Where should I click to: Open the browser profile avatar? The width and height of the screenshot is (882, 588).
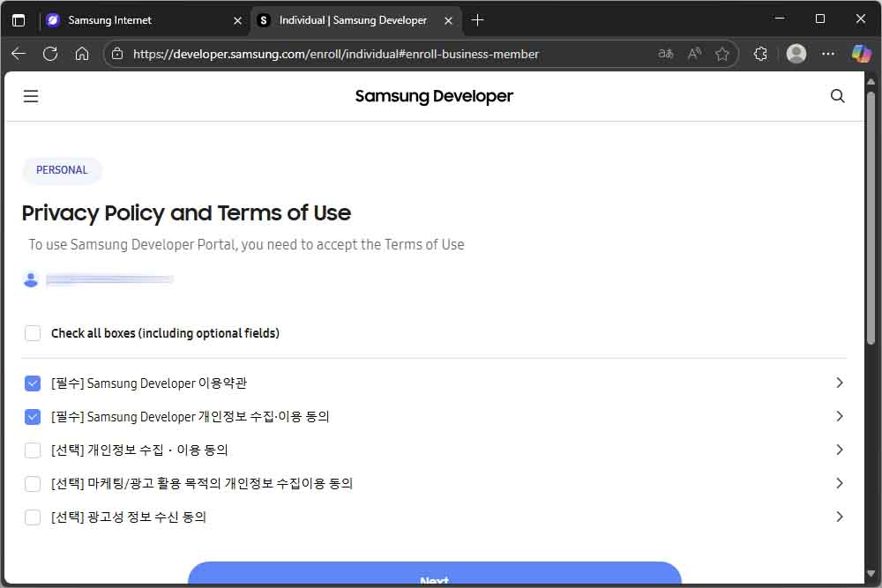tap(796, 54)
